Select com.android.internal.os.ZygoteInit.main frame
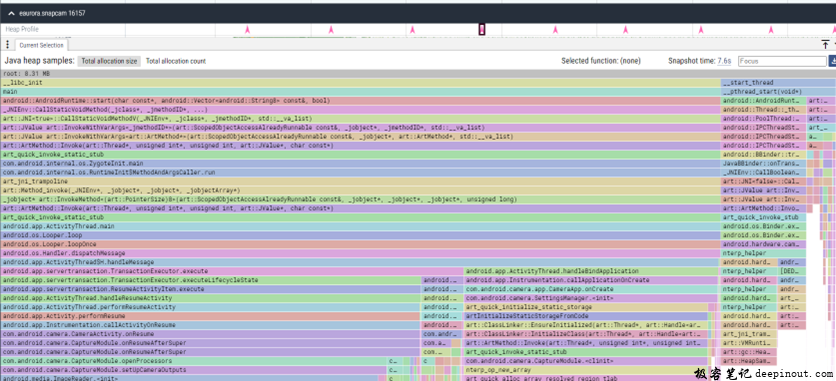836x381 pixels. point(360,164)
